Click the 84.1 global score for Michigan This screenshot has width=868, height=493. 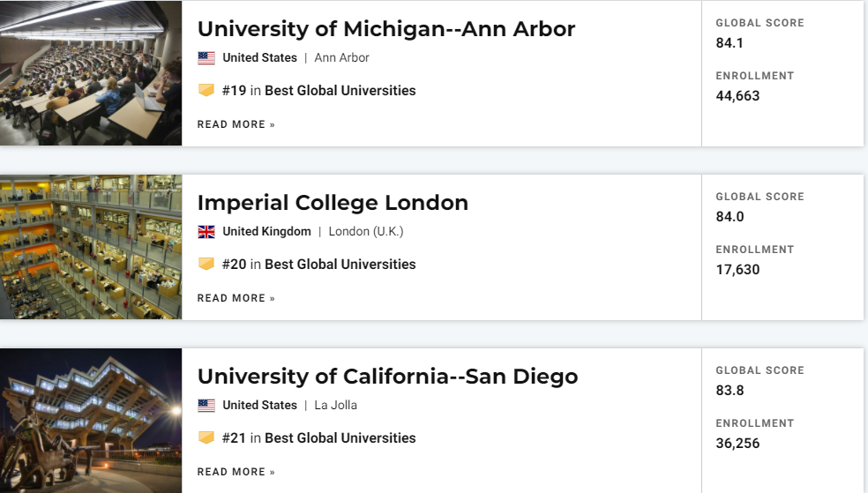click(730, 42)
